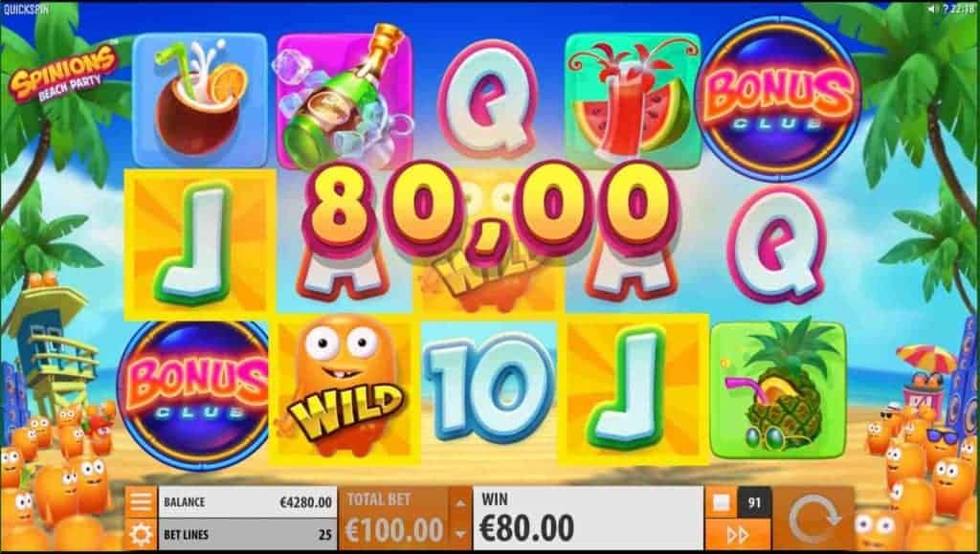
Task: Click the Bet Lines 25 field
Action: tap(248, 535)
